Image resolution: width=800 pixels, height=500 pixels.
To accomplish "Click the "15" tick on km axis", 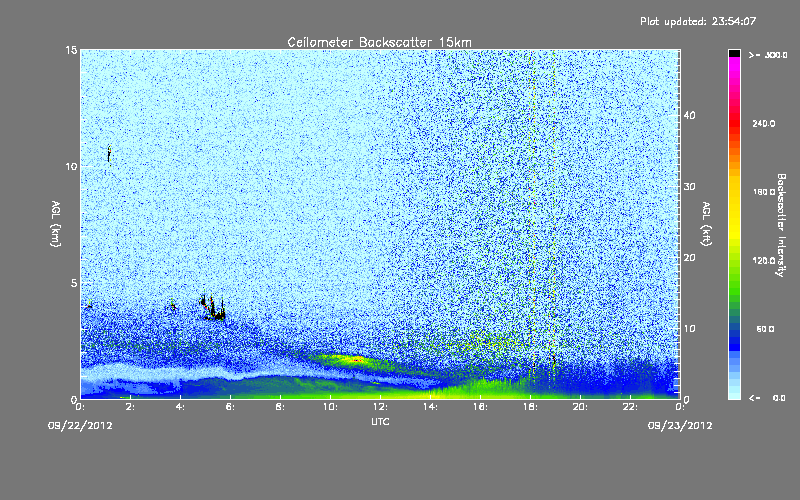I will 71,50.
